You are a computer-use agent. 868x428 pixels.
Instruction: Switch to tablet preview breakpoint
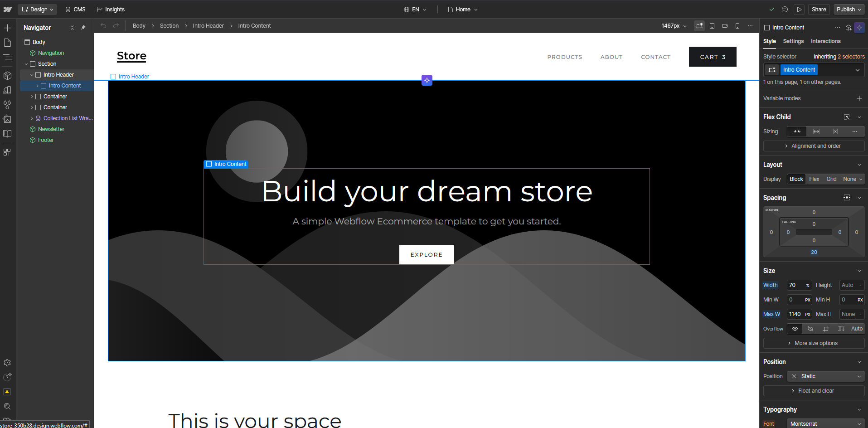(x=712, y=26)
